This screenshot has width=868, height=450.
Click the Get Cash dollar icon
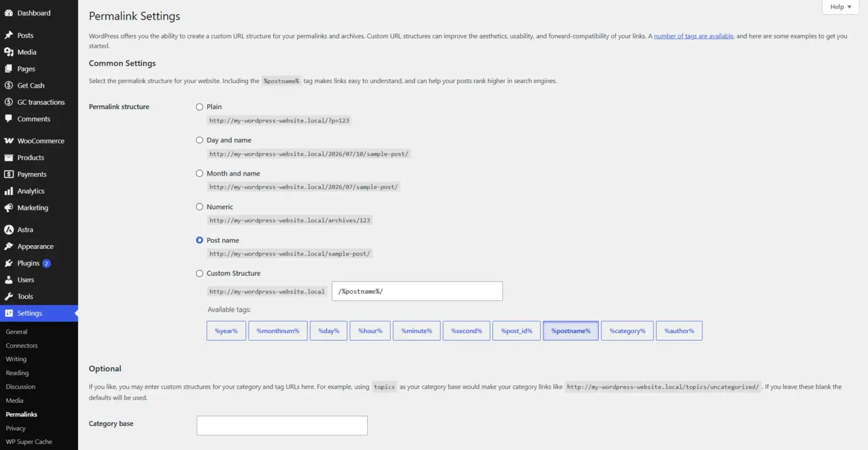9,86
